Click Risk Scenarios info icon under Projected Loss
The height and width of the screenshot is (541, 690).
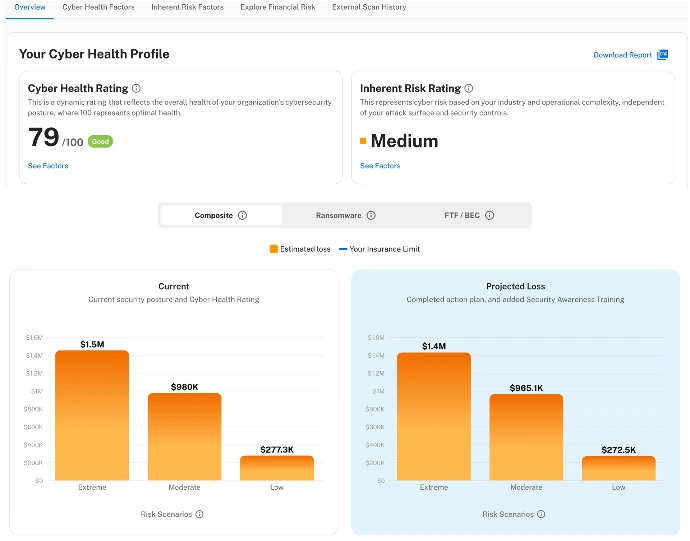coord(542,514)
